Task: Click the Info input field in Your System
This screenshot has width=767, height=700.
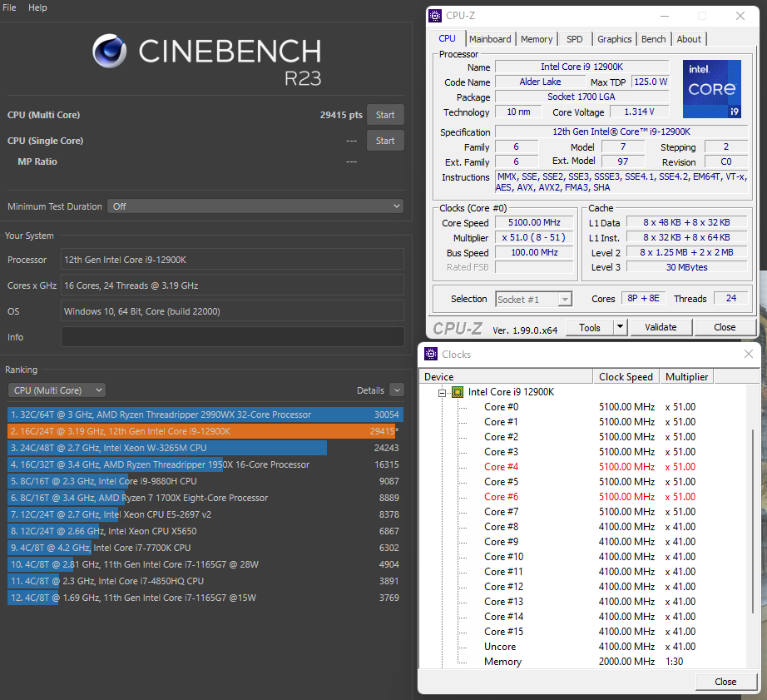Action: coord(232,337)
